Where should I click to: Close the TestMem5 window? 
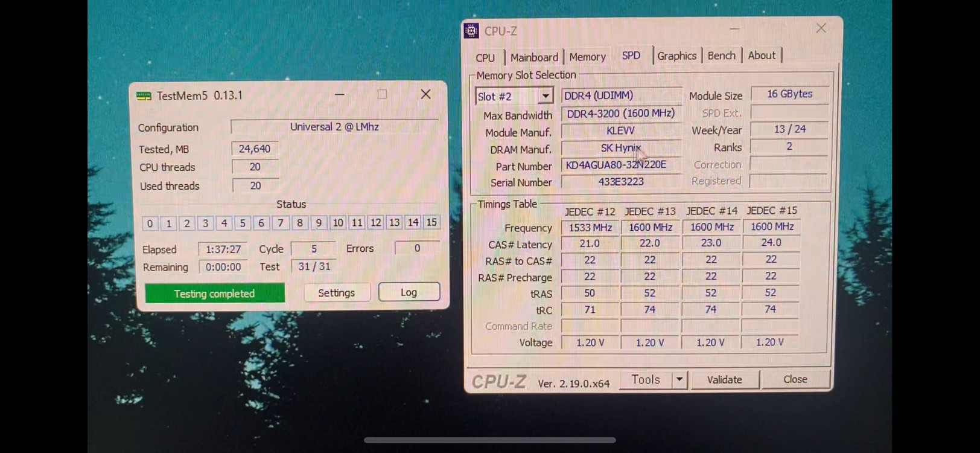tap(425, 94)
